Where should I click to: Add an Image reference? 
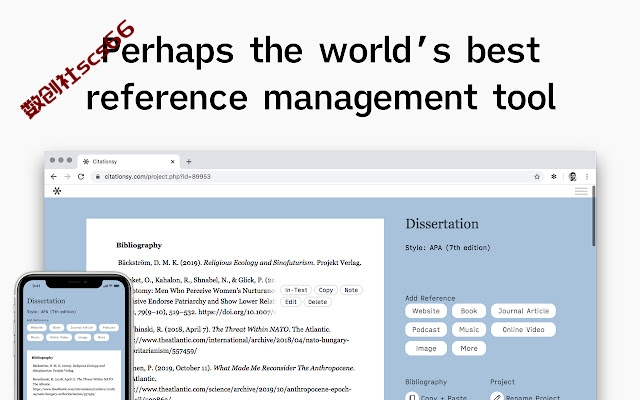(x=426, y=348)
